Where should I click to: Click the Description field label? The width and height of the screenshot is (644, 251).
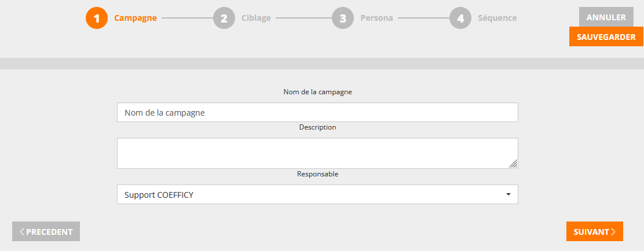[317, 127]
